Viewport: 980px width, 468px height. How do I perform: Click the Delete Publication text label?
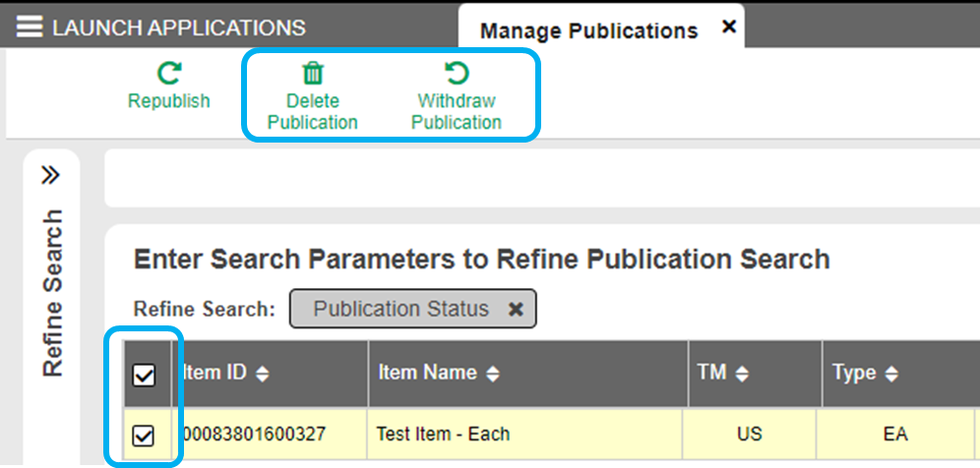(313, 112)
